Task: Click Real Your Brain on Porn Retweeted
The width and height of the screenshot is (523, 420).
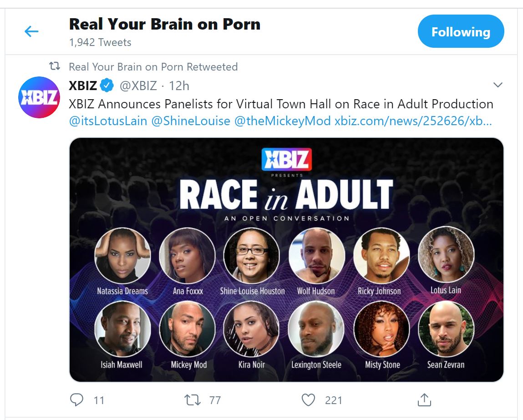Action: 153,67
